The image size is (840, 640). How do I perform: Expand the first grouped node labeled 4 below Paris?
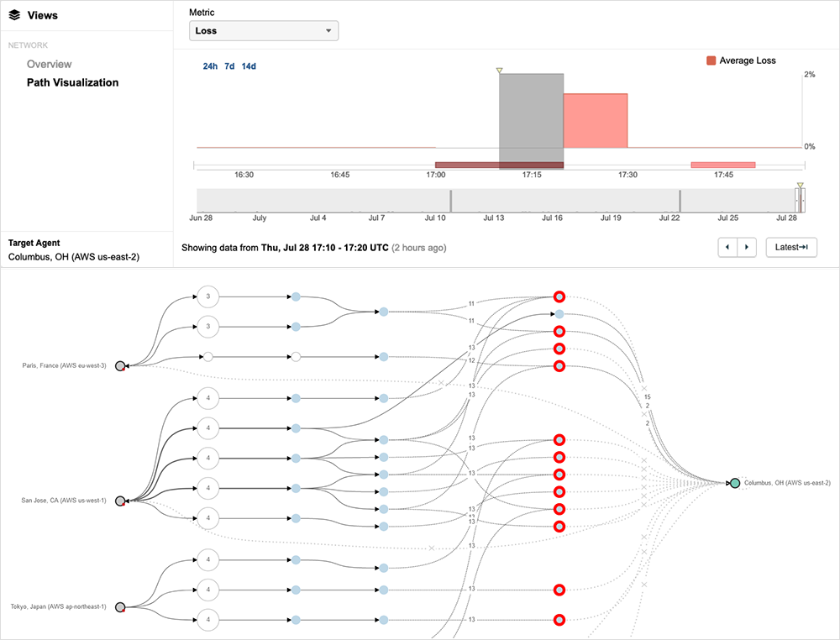tap(207, 397)
